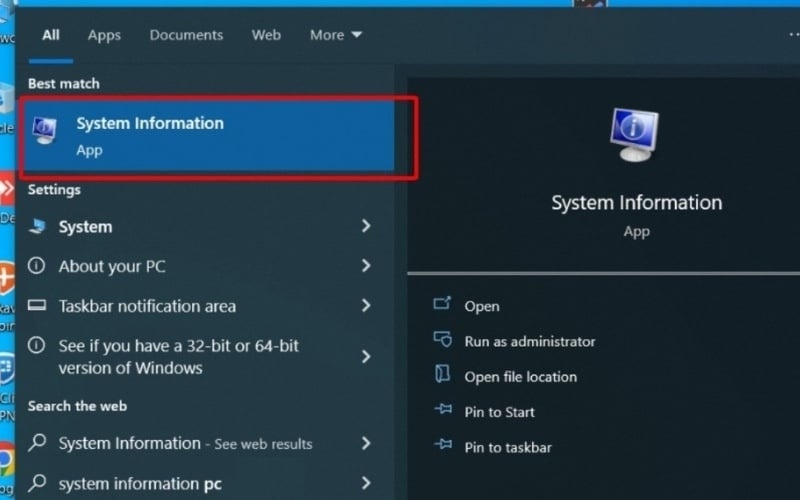The image size is (800, 500).
Task: Expand the system information pc arrow
Action: 366,483
